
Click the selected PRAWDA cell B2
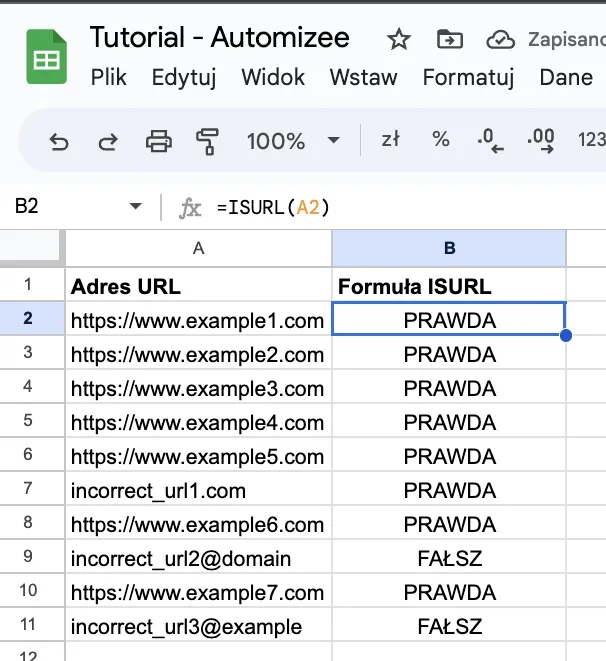click(x=449, y=319)
